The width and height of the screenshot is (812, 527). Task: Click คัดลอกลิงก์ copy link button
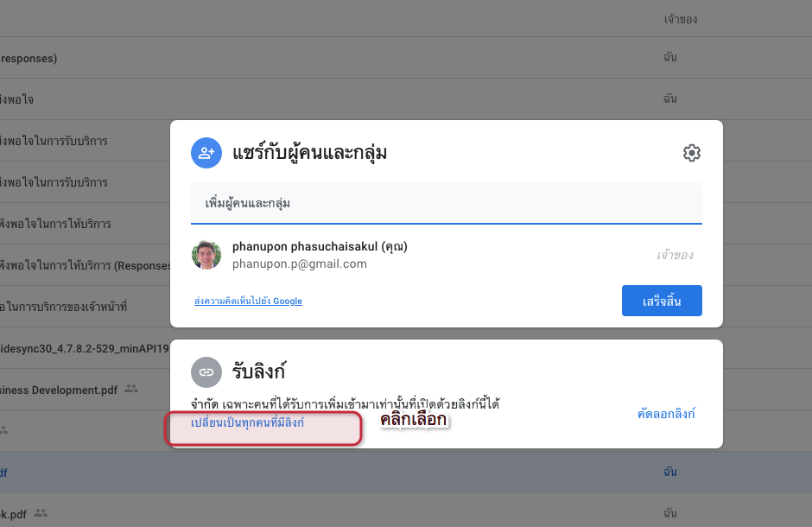(666, 414)
